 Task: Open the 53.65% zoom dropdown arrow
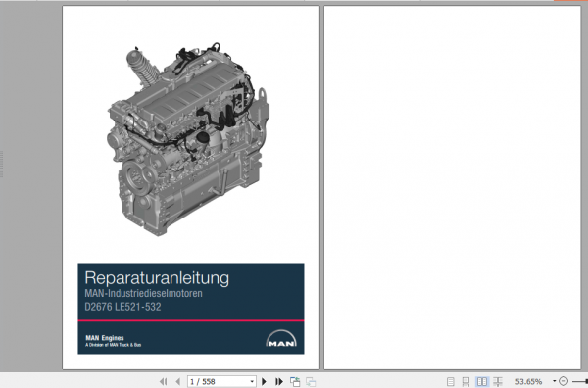click(555, 381)
